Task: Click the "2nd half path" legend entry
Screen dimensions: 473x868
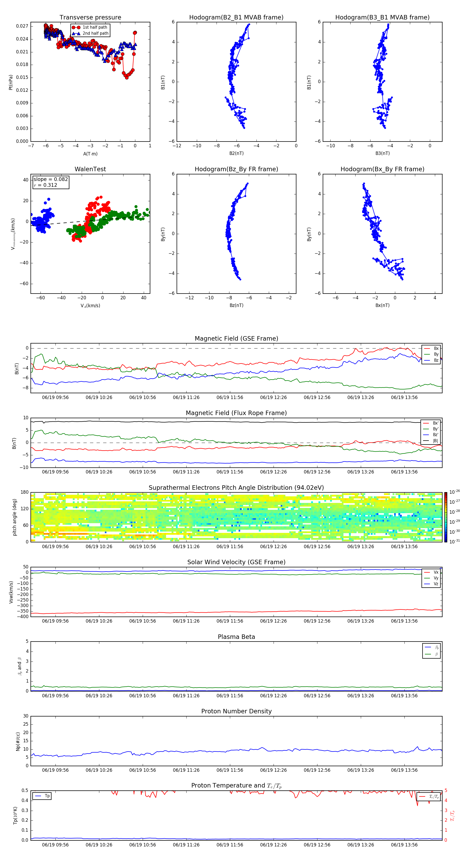Action: pos(90,33)
